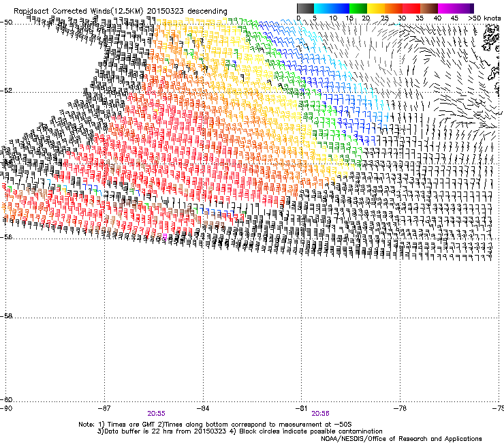Click the gray 0-5 knots legend swatch
Image resolution: width=504 pixels, height=443 pixels.
pyautogui.click(x=305, y=8)
